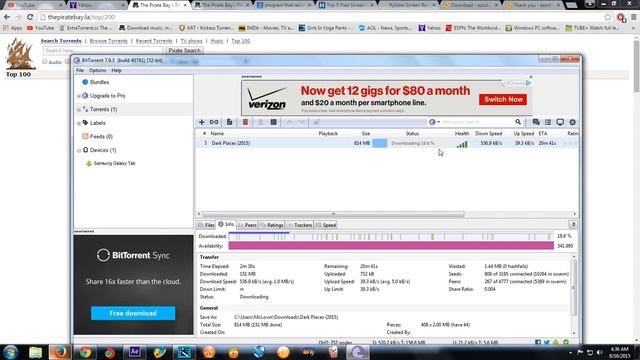Add a torrent with the plus icon

[202, 122]
